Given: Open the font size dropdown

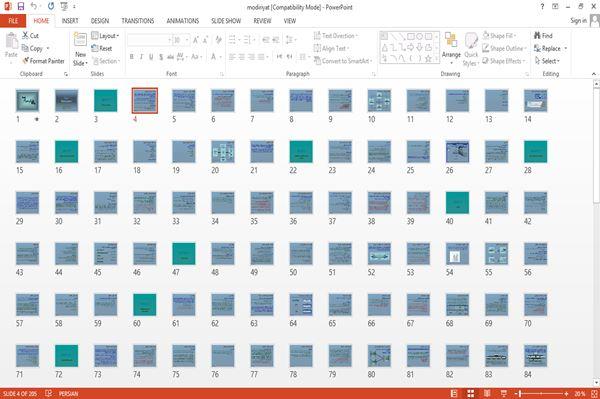Looking at the screenshot, I should click(187, 40).
